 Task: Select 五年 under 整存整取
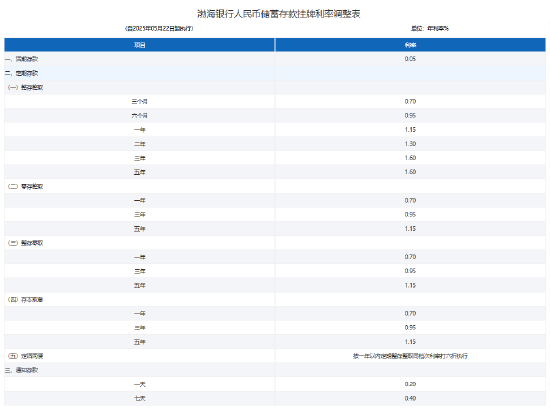coord(140,172)
